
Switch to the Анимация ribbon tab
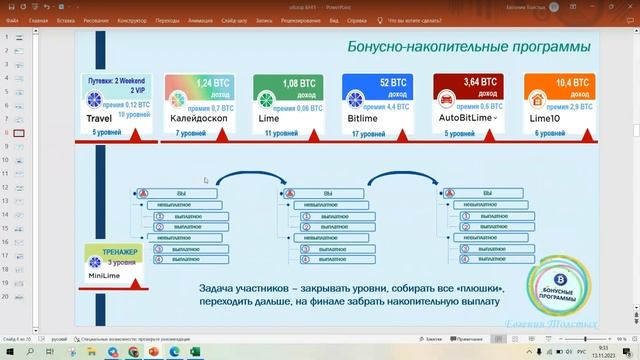[x=200, y=20]
